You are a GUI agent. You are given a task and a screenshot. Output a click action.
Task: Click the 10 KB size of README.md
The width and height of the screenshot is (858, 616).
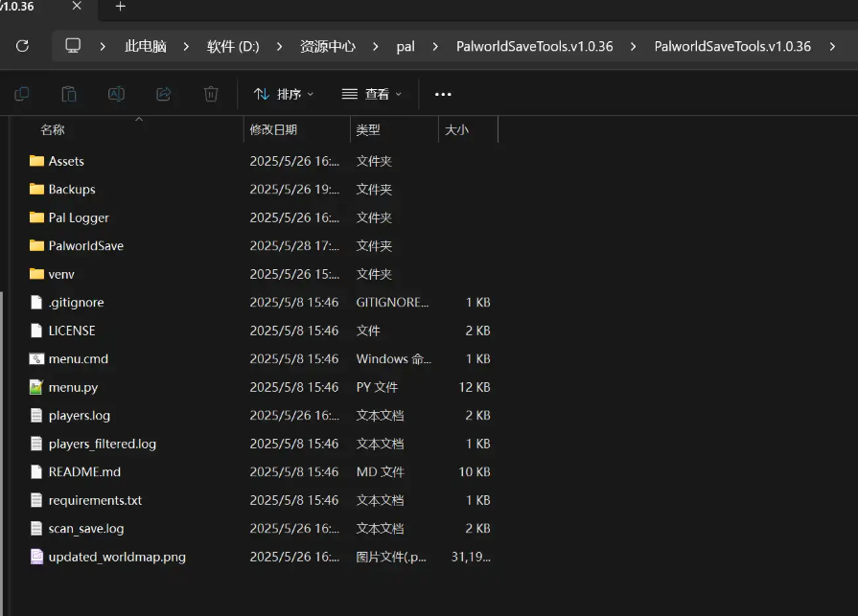[475, 471]
